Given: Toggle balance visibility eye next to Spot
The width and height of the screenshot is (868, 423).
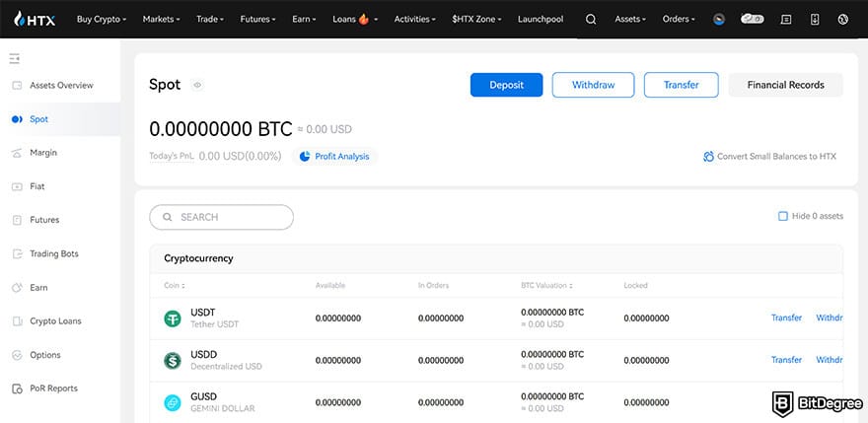Looking at the screenshot, I should [x=197, y=85].
